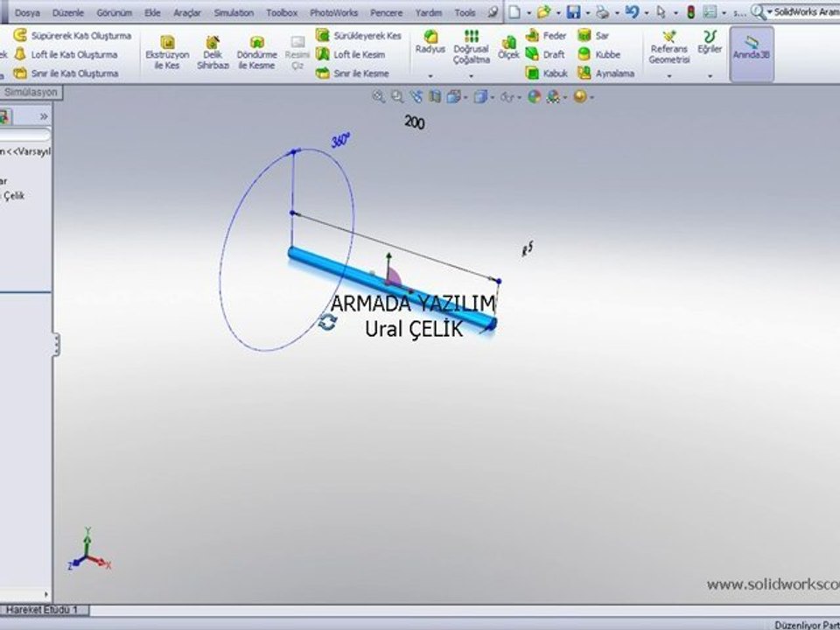Open the dropdown arrow beside Save icon
The width and height of the screenshot is (840, 630).
click(588, 13)
